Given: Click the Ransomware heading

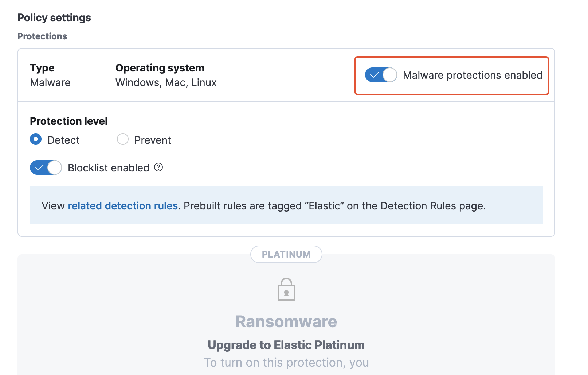Looking at the screenshot, I should (286, 322).
